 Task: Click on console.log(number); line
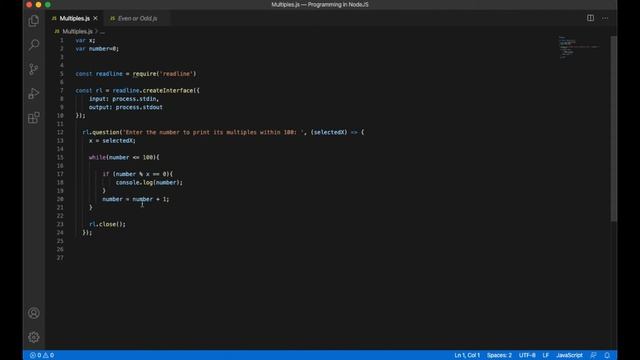(149, 182)
